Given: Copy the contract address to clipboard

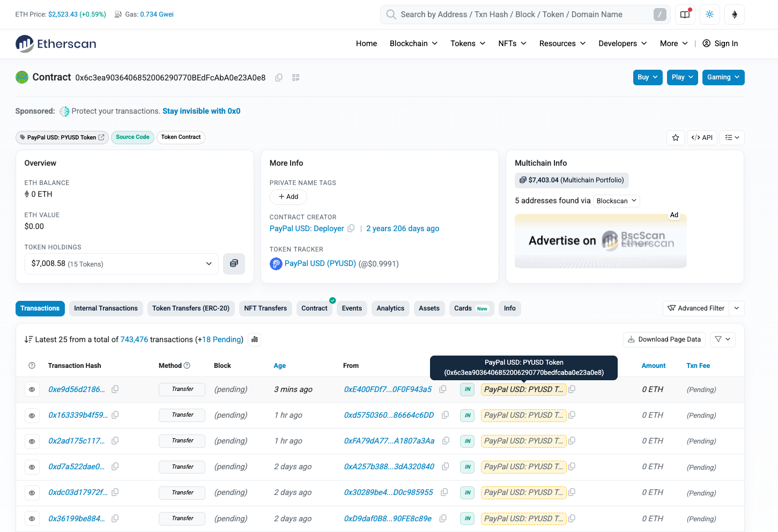Looking at the screenshot, I should (279, 78).
